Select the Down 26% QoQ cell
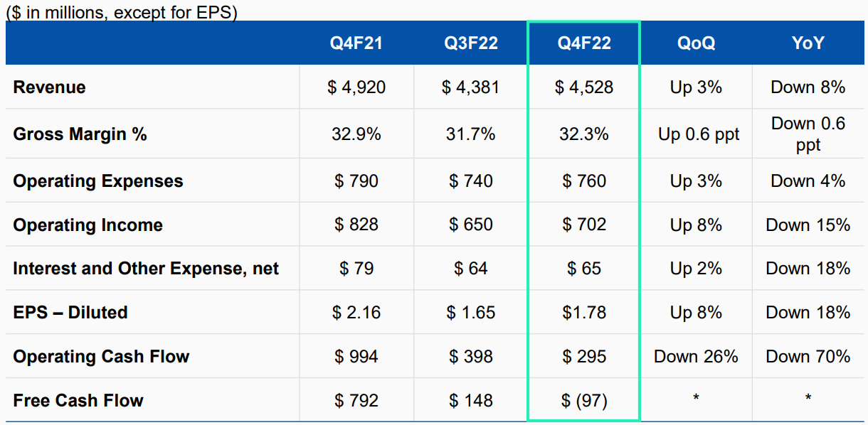 click(x=696, y=357)
